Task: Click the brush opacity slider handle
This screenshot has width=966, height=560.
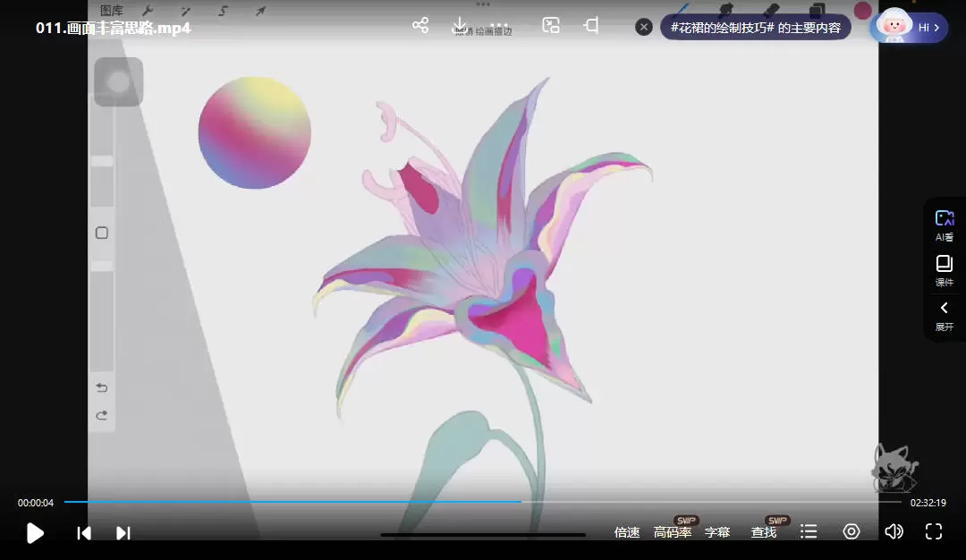Action: tap(102, 266)
